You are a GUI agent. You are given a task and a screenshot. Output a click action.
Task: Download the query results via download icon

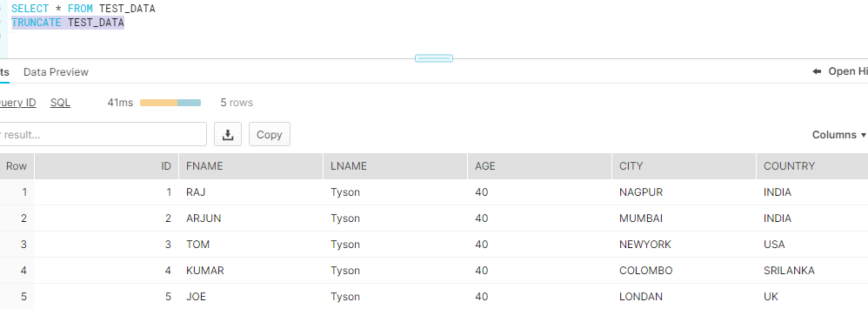[x=228, y=135]
